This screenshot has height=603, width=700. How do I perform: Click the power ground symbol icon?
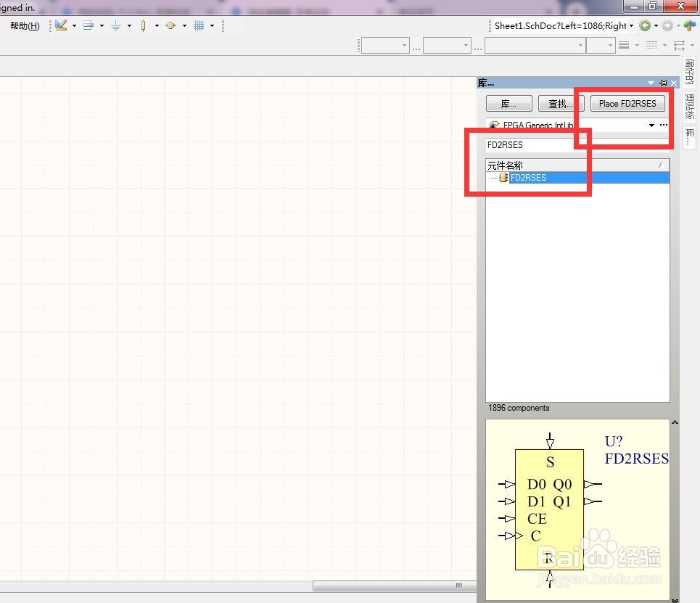click(115, 25)
